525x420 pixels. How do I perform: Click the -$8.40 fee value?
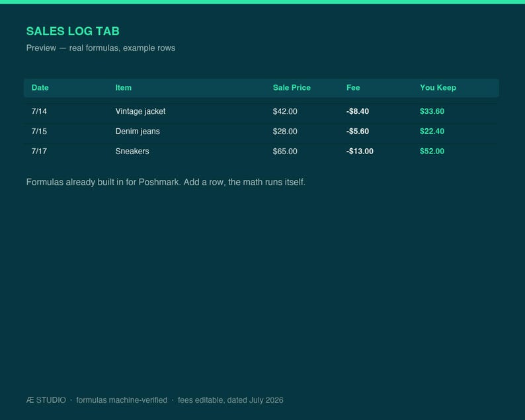[358, 111]
